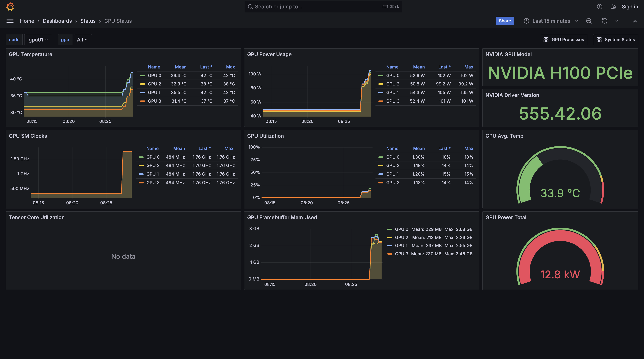Click the zoom out time range icon
644x359 pixels.
coord(589,21)
